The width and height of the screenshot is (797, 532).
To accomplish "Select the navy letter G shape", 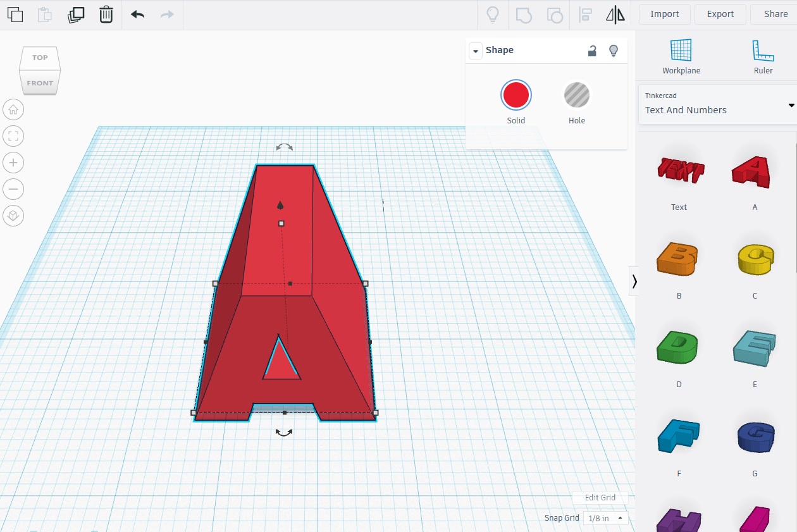I will pyautogui.click(x=756, y=436).
